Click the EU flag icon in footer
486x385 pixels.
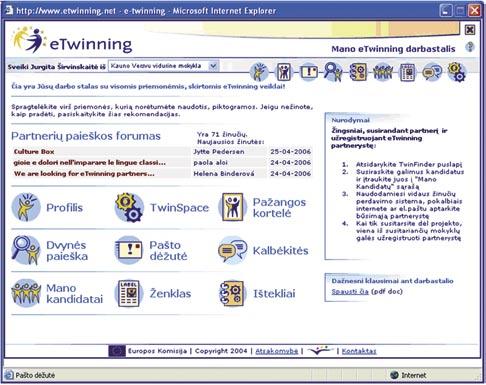tap(117, 351)
